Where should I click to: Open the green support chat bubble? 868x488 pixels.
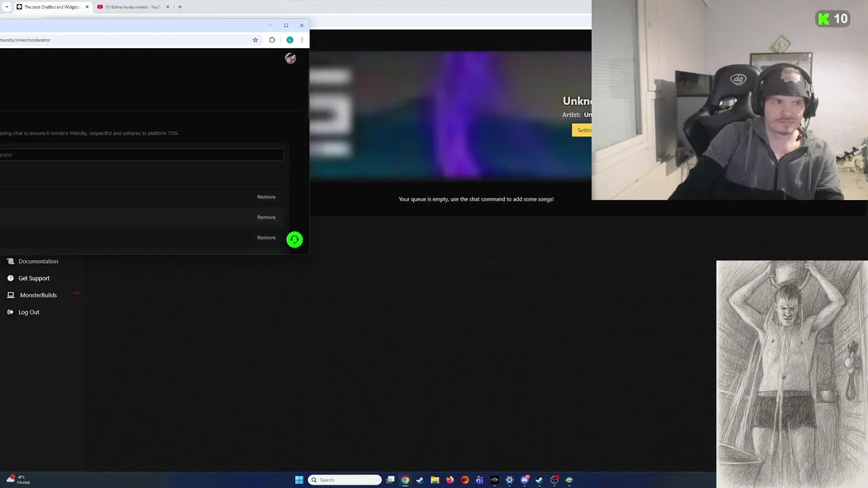(294, 239)
